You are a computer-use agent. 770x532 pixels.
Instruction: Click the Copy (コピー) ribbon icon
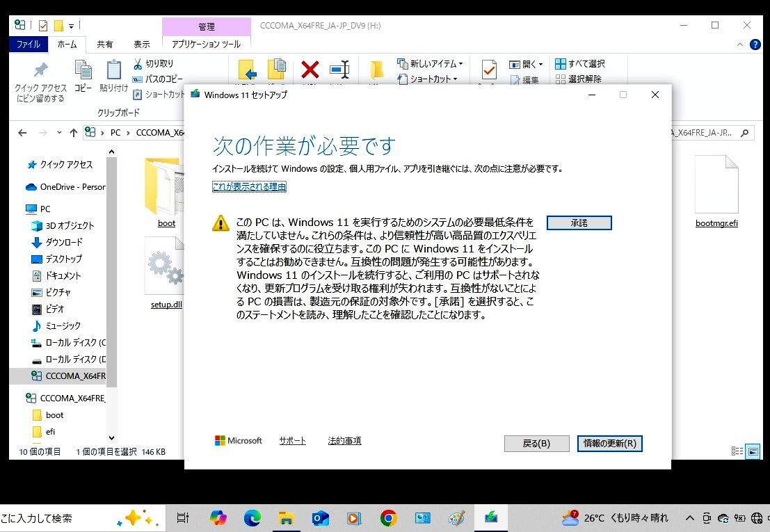pyautogui.click(x=83, y=70)
